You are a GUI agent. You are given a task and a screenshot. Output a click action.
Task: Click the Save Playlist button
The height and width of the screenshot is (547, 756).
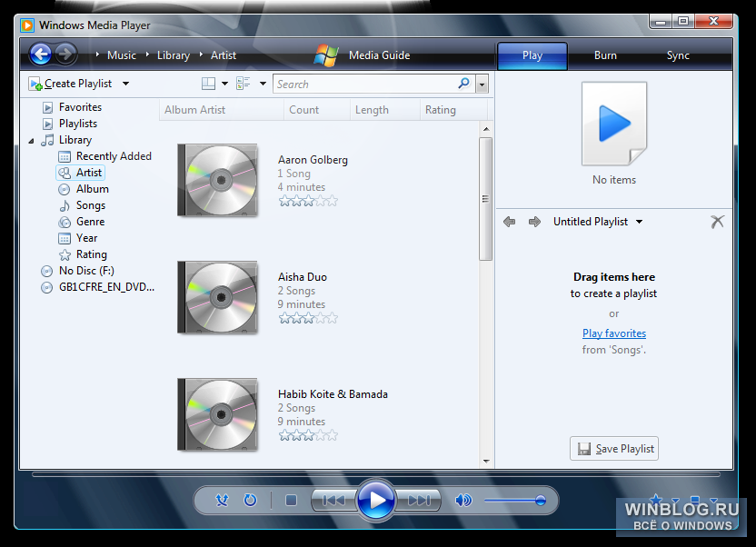pos(613,449)
